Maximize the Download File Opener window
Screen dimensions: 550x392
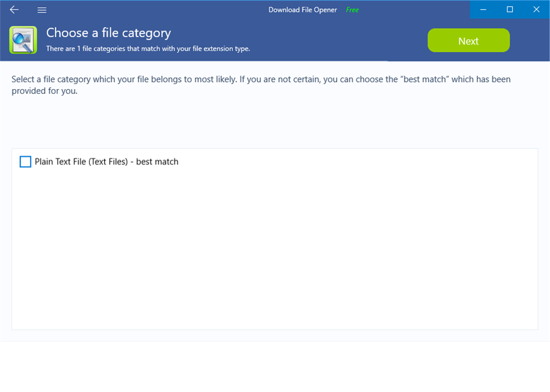point(510,9)
